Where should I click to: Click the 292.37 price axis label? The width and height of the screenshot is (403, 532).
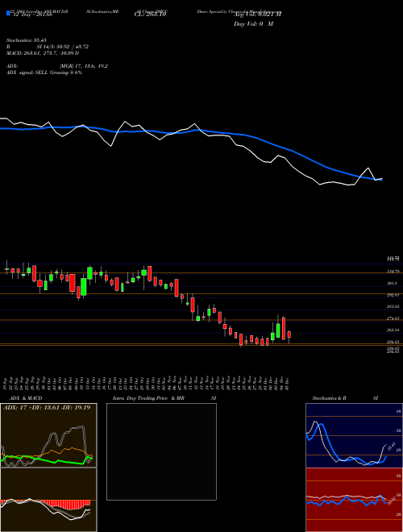(393, 295)
